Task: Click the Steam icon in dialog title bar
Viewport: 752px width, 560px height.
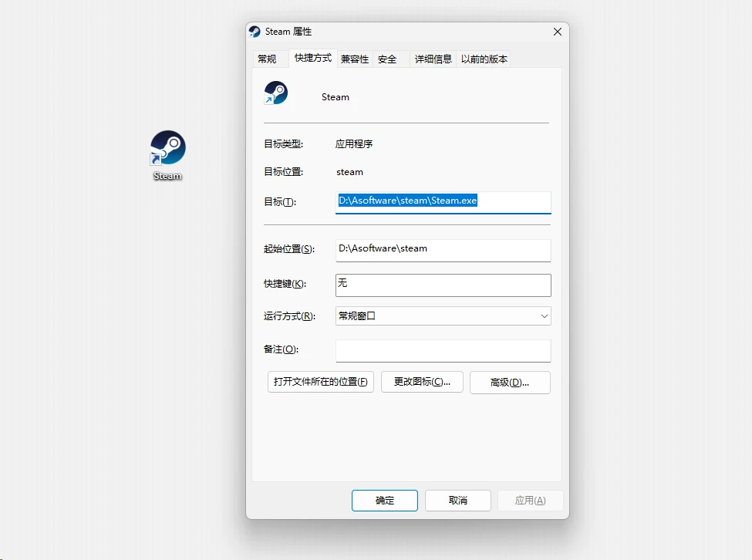Action: 255,32
